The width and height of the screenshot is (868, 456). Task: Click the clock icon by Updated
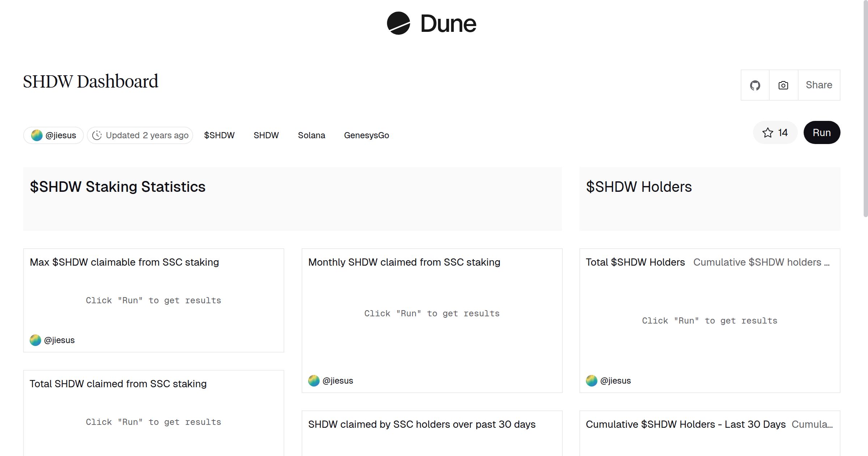[97, 135]
